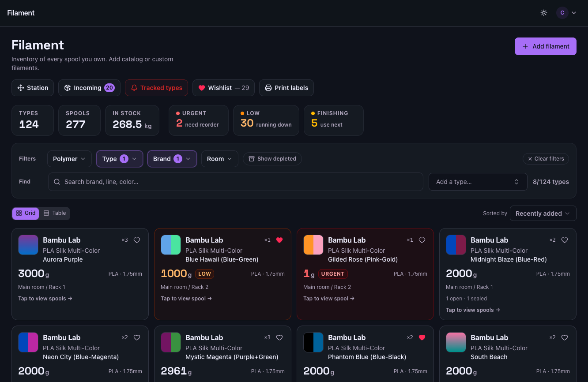Viewport: 588px width, 382px height.
Task: Open the Add a type combo box
Action: (478, 182)
